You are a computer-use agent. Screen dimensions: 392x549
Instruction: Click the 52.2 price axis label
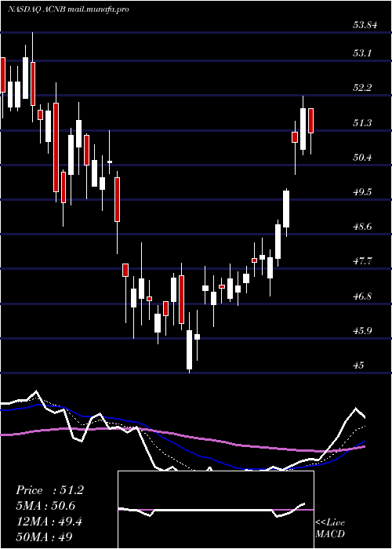click(x=362, y=88)
